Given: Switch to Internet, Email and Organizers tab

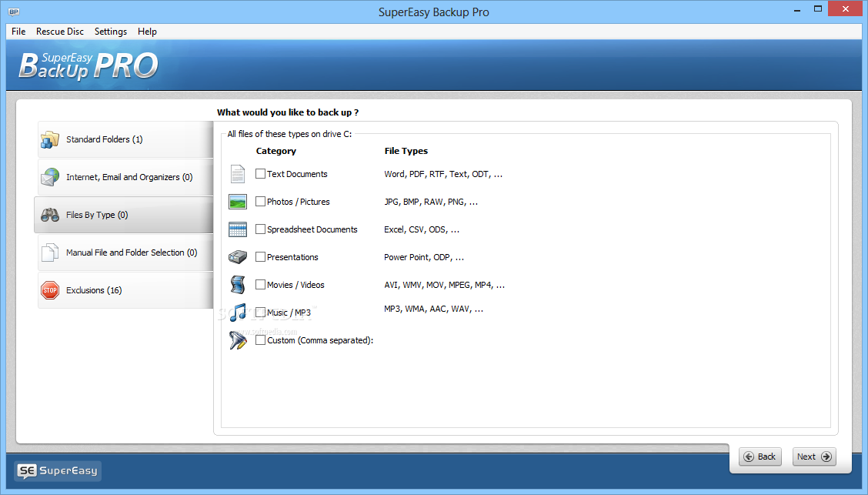Looking at the screenshot, I should coord(125,177).
